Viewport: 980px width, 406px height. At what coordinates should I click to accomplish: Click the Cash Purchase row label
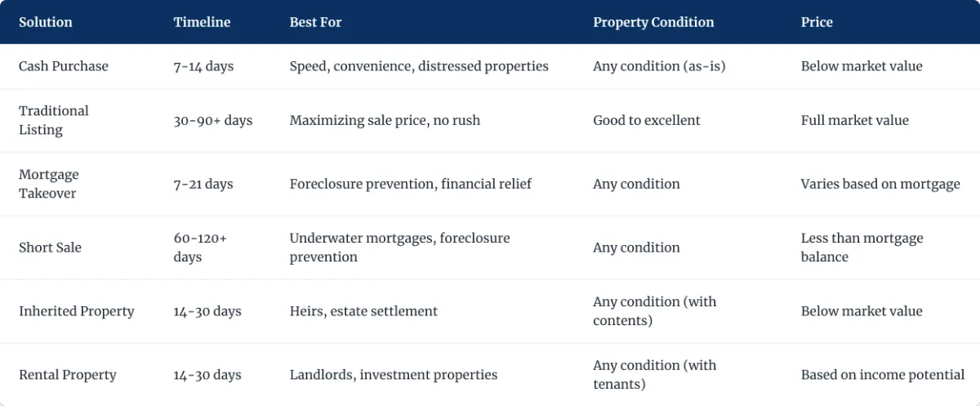coord(64,66)
